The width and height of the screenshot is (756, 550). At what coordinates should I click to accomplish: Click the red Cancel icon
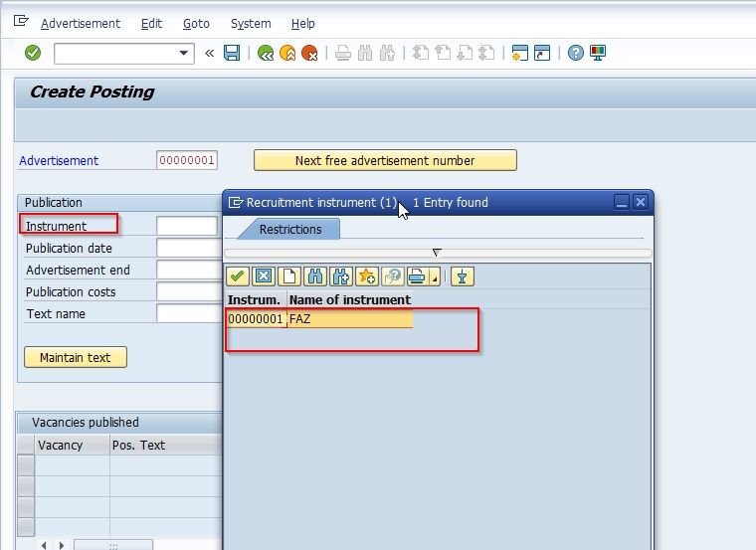[x=309, y=53]
